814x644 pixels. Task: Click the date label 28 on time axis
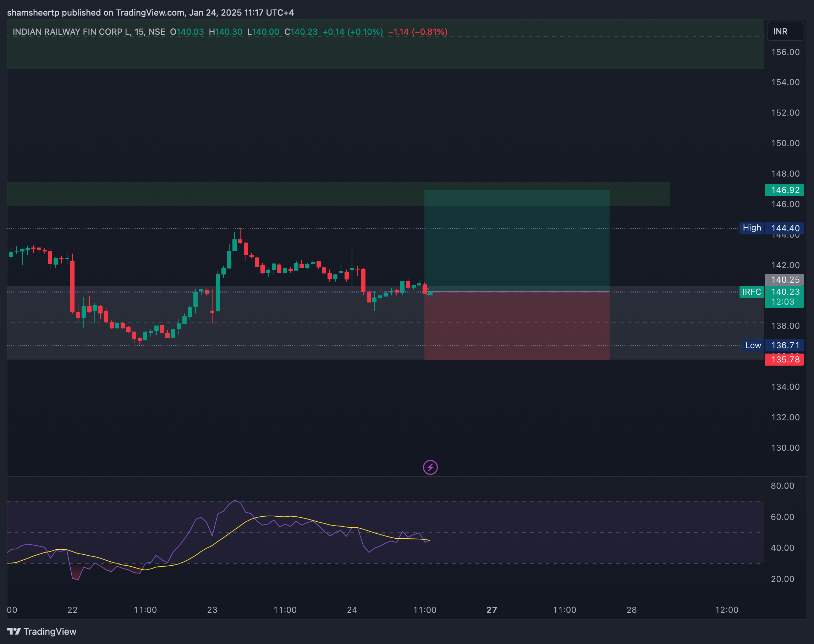click(x=631, y=610)
